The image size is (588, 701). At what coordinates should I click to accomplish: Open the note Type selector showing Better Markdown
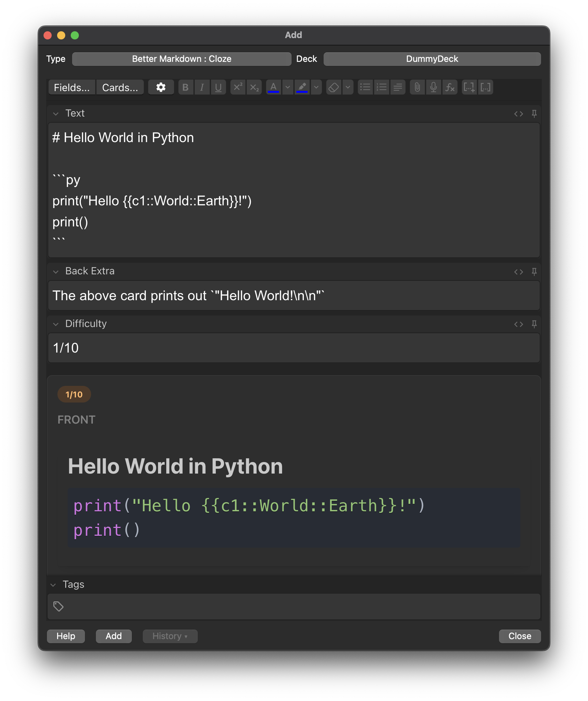coord(182,59)
